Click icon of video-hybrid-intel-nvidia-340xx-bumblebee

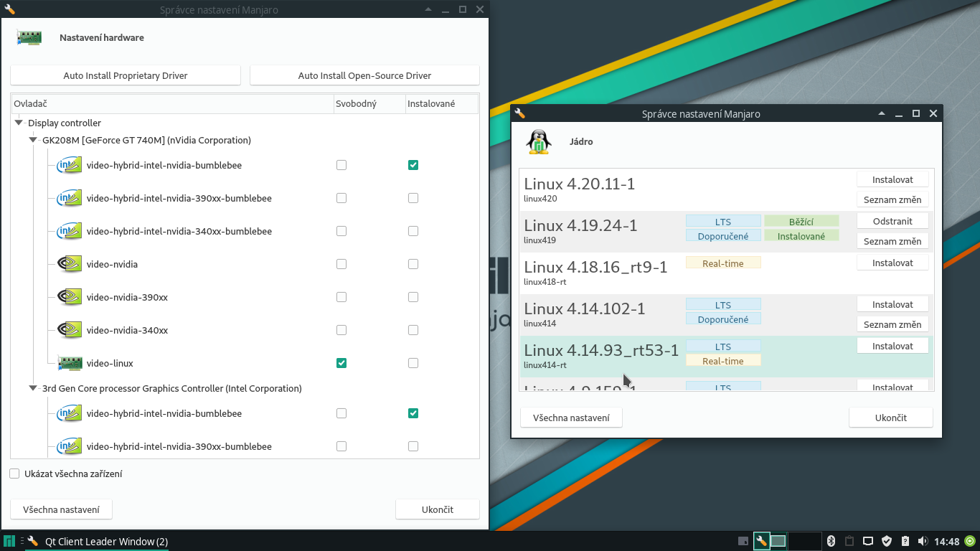pyautogui.click(x=69, y=231)
